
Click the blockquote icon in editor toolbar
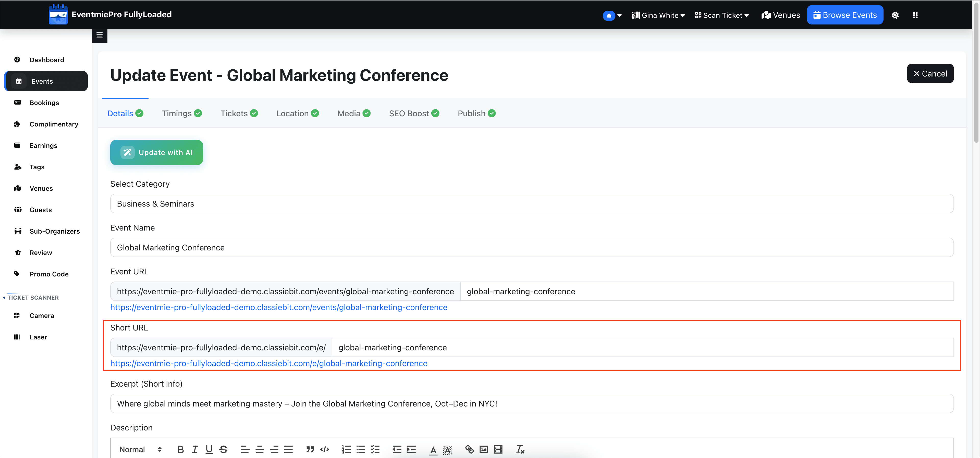click(310, 449)
